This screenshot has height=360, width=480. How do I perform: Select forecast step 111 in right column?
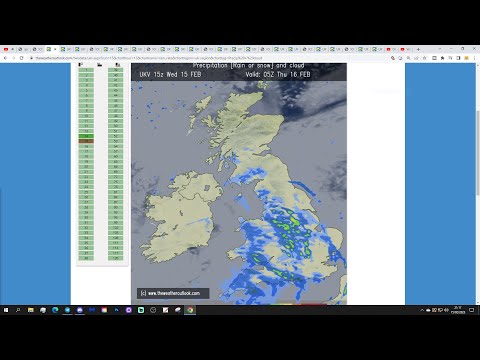point(116,243)
